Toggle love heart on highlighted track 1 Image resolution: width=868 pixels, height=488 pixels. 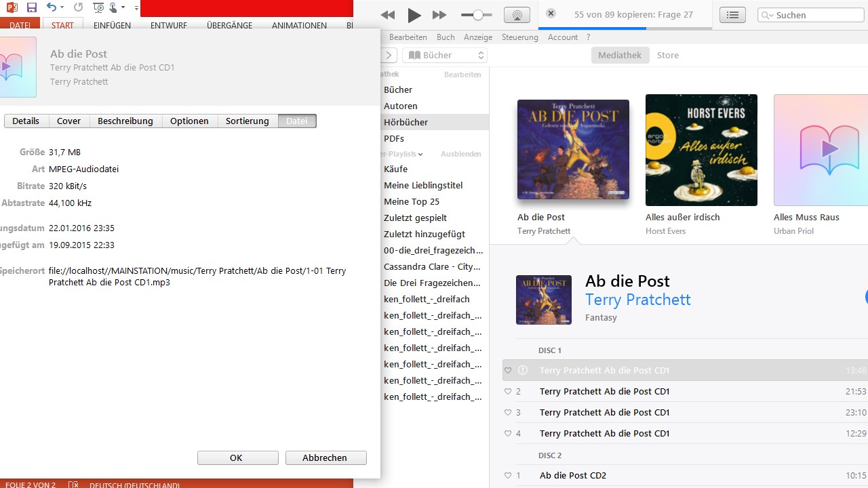coord(508,370)
